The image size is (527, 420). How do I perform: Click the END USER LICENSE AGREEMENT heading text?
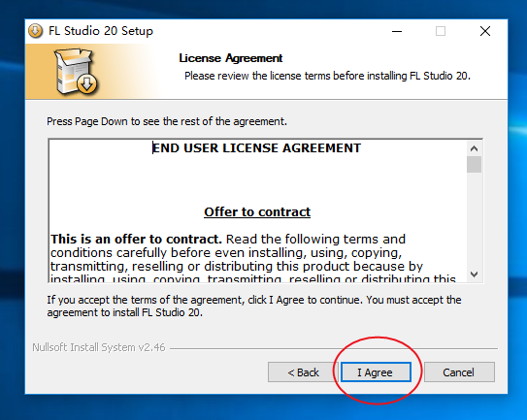(x=257, y=148)
